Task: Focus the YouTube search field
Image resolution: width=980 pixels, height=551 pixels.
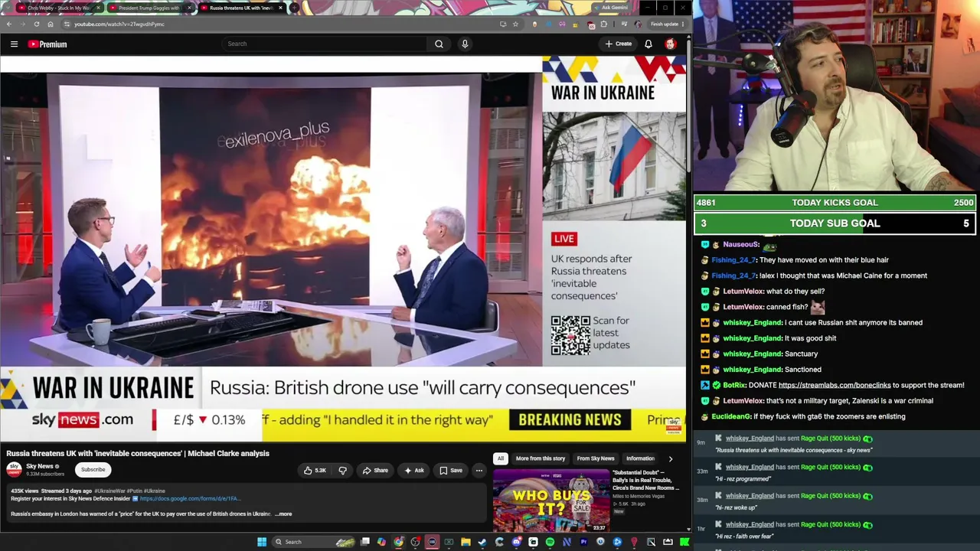Action: (x=325, y=44)
